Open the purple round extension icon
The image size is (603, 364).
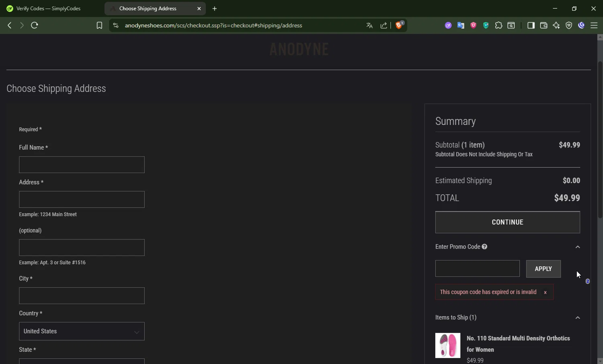tap(448, 25)
